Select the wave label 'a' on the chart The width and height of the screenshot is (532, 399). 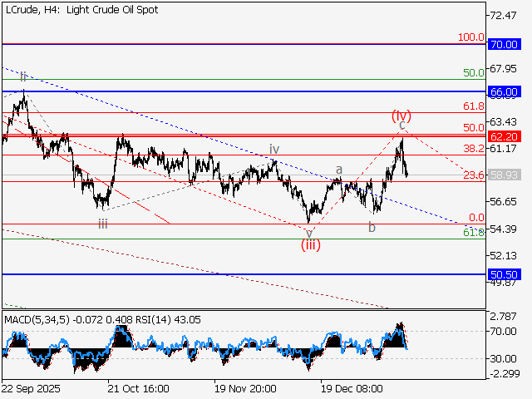(338, 170)
